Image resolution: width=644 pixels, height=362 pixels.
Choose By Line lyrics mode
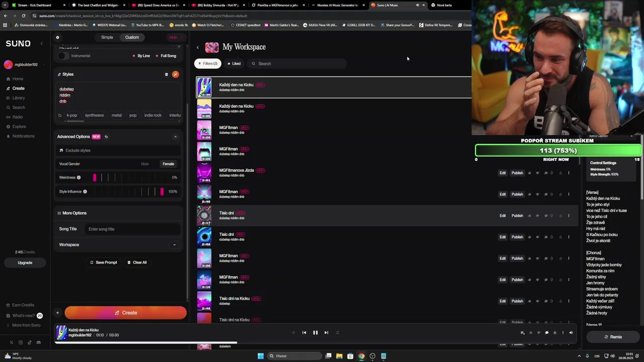[x=141, y=56]
